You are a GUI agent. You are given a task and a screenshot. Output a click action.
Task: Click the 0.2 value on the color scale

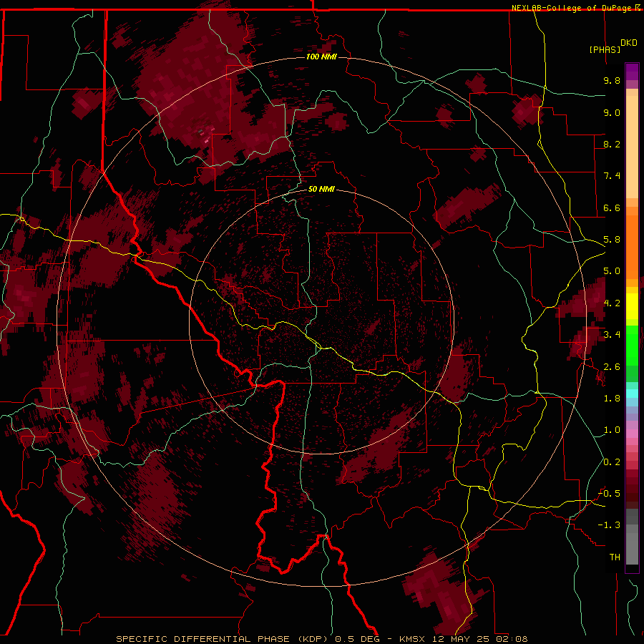point(612,462)
